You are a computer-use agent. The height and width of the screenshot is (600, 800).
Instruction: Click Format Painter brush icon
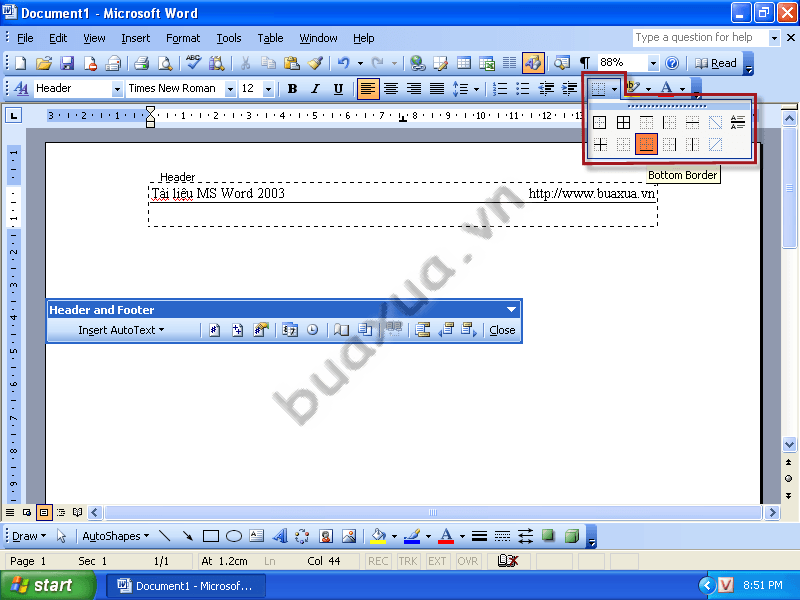pyautogui.click(x=315, y=63)
